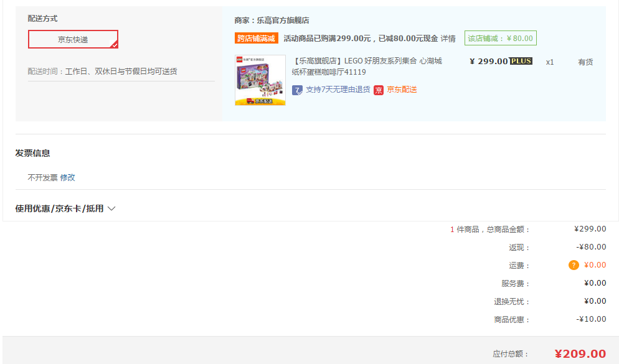Click the orange shipping fee question-mark icon
The image size is (619, 364).
[x=574, y=265]
